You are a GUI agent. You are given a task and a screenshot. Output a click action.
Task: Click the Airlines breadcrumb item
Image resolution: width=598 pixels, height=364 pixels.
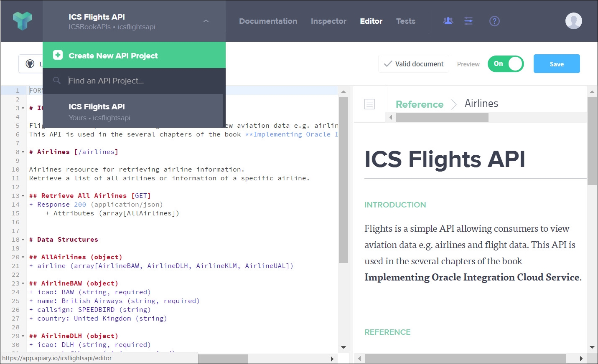pyautogui.click(x=481, y=104)
